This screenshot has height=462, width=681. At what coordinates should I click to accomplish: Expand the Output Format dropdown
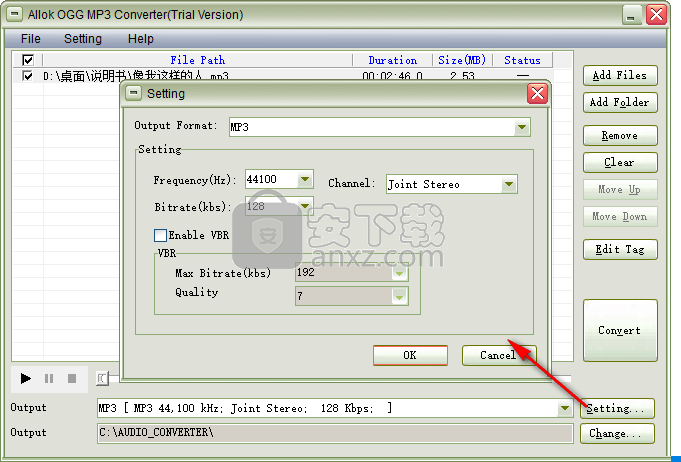(x=522, y=127)
